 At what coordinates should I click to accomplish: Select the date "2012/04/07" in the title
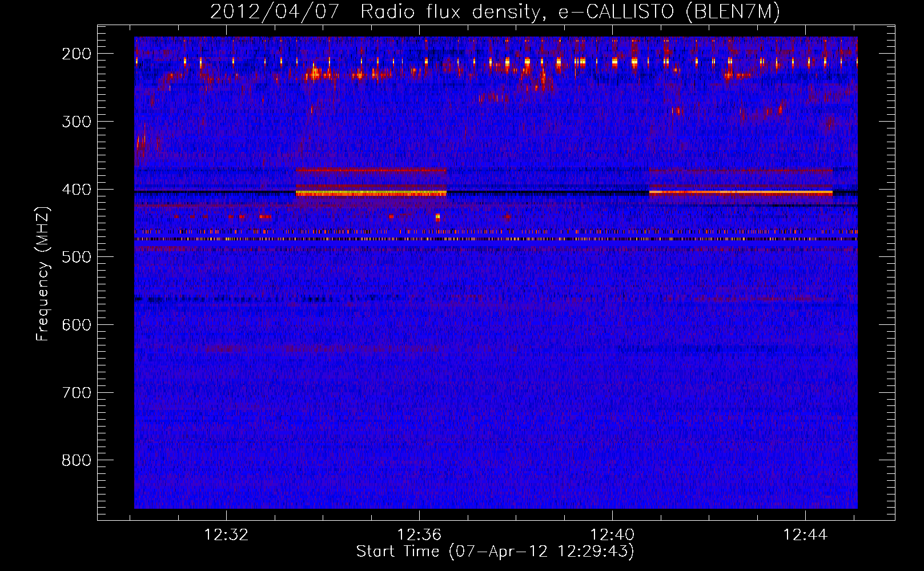(275, 12)
